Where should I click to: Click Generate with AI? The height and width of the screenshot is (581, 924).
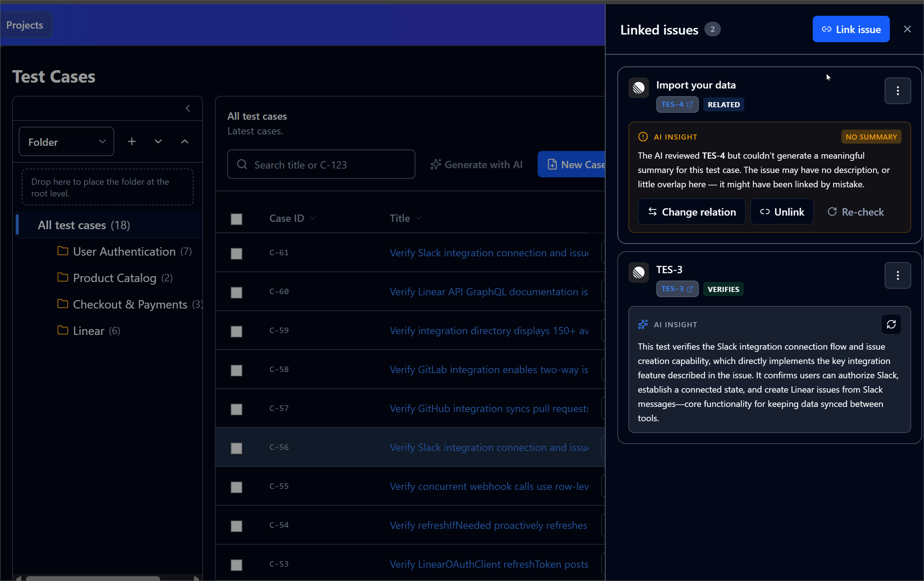476,165
